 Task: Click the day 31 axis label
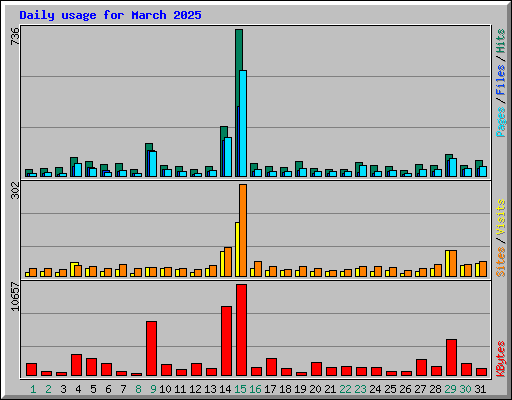click(480, 389)
